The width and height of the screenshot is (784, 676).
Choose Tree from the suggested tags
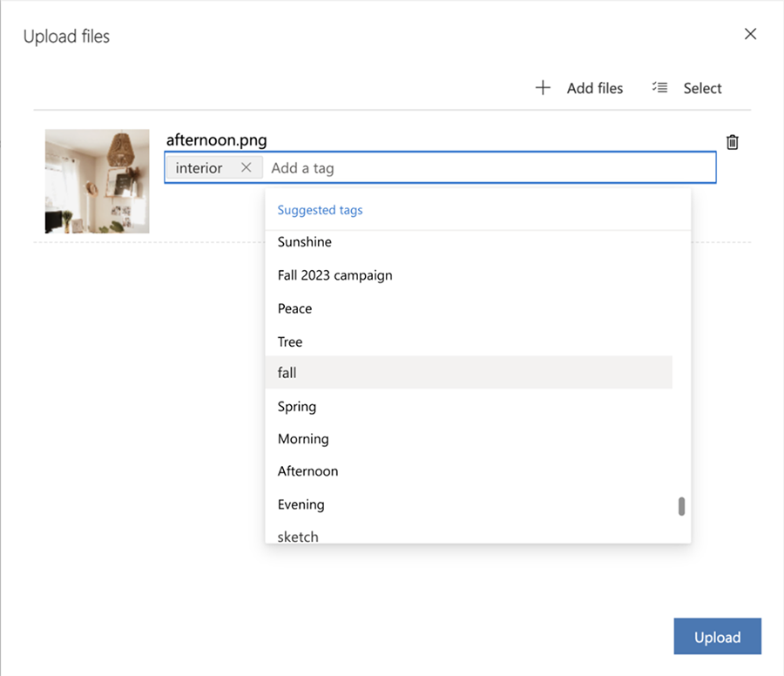[x=289, y=341]
